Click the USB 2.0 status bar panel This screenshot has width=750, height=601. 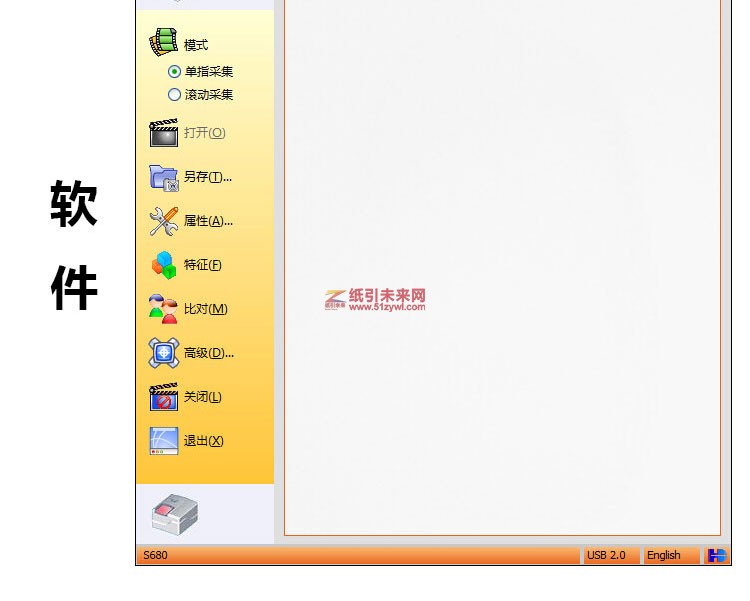[606, 555]
